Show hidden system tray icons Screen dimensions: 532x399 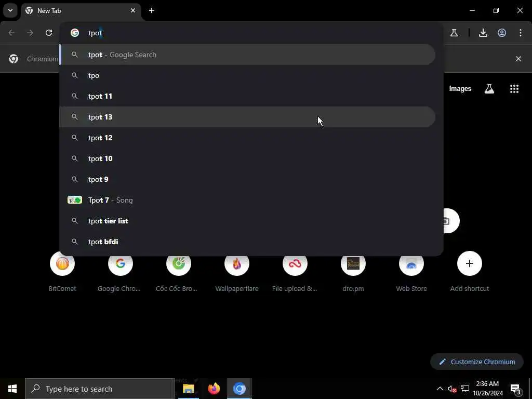[440, 389]
